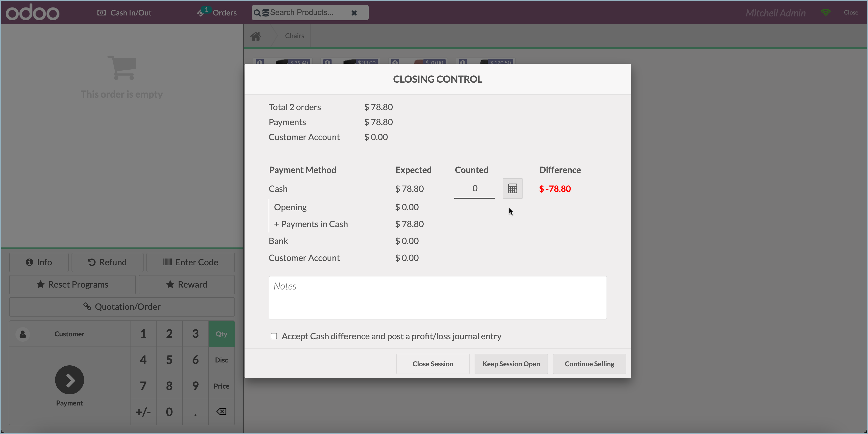Viewport: 868px width, 434px height.
Task: Navigate home using the breadcrumb house icon
Action: click(x=256, y=36)
